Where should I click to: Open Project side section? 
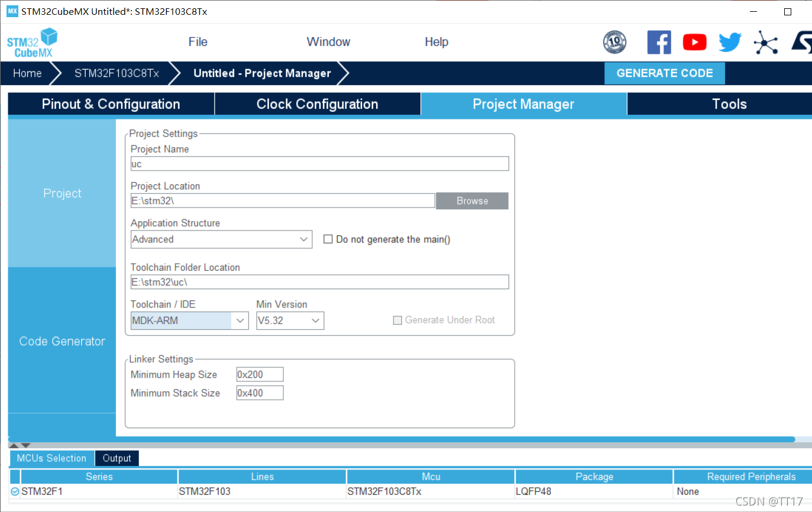(x=62, y=193)
